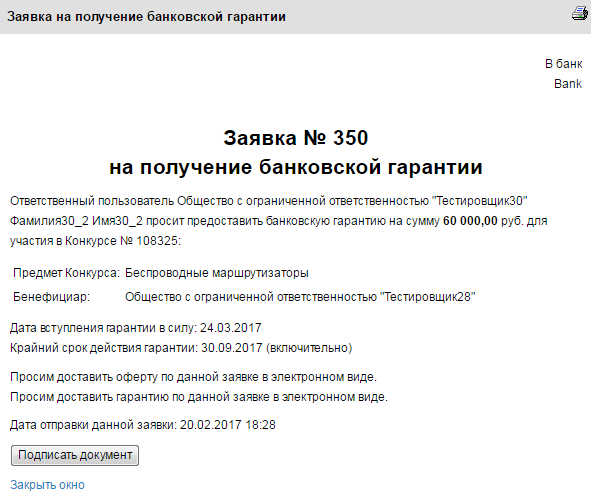Click the Подписать документ button
This screenshot has width=591, height=498.
pyautogui.click(x=75, y=455)
